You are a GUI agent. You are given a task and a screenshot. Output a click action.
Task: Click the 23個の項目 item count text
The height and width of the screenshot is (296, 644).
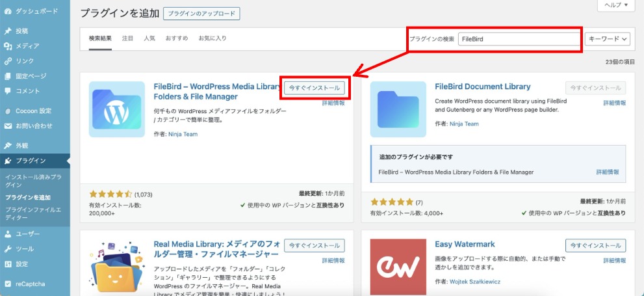pos(620,62)
